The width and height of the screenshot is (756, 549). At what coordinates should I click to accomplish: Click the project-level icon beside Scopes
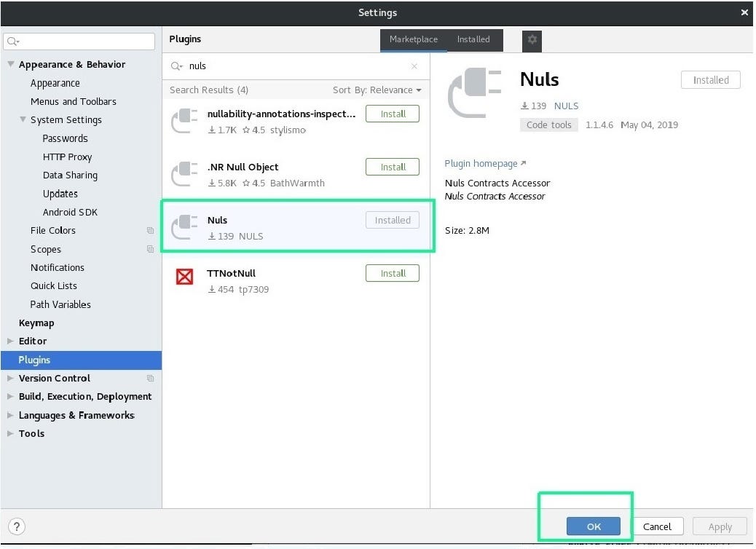[x=151, y=249]
